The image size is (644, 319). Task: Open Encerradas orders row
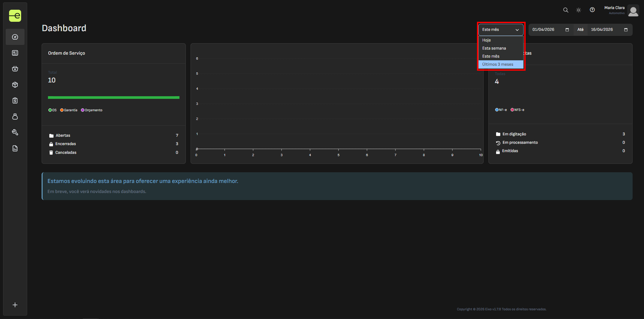pyautogui.click(x=114, y=144)
